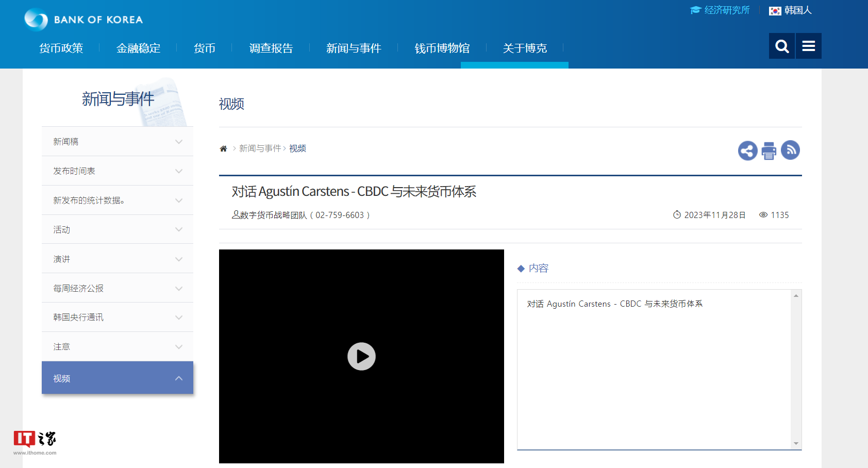The width and height of the screenshot is (868, 468).
Task: Open the hamburger navigation menu
Action: (808, 46)
